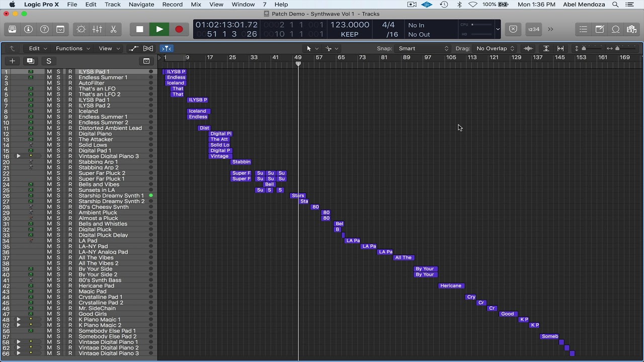
Task: Open the Help menu
Action: [x=281, y=5]
